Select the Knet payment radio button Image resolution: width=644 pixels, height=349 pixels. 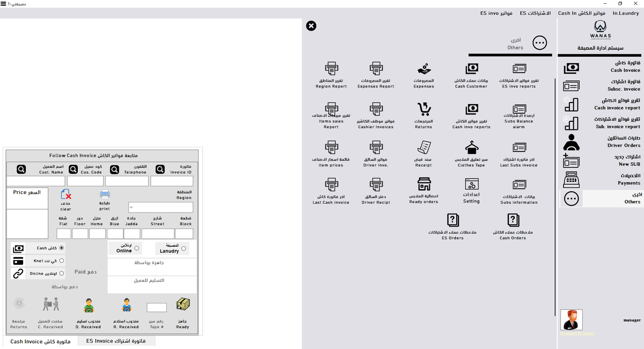click(62, 260)
